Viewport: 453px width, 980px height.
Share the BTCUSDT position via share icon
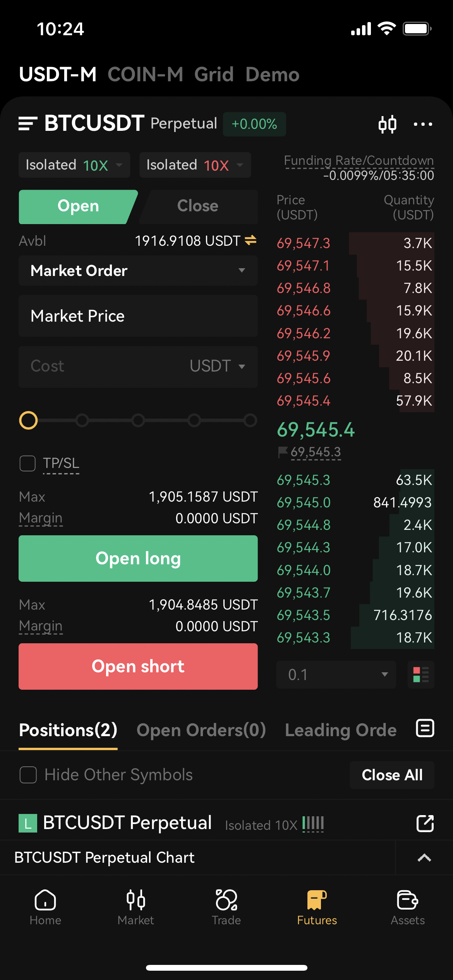point(425,823)
